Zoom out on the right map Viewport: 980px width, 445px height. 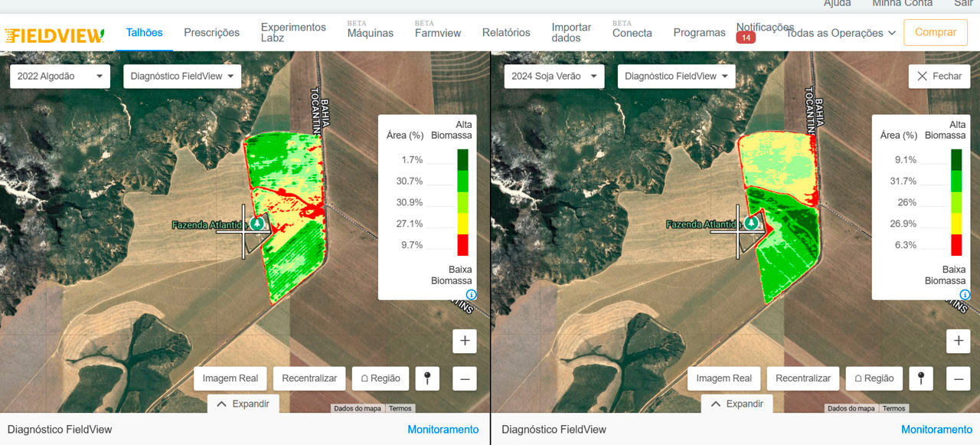[959, 378]
